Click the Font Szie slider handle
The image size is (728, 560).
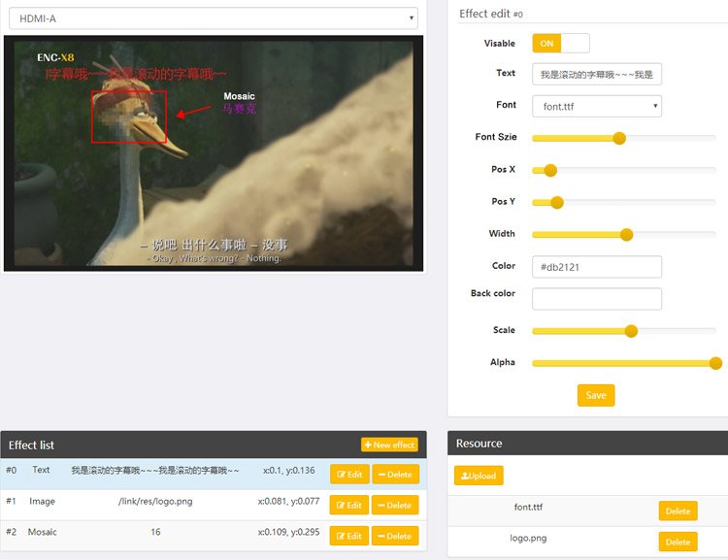[x=619, y=138]
